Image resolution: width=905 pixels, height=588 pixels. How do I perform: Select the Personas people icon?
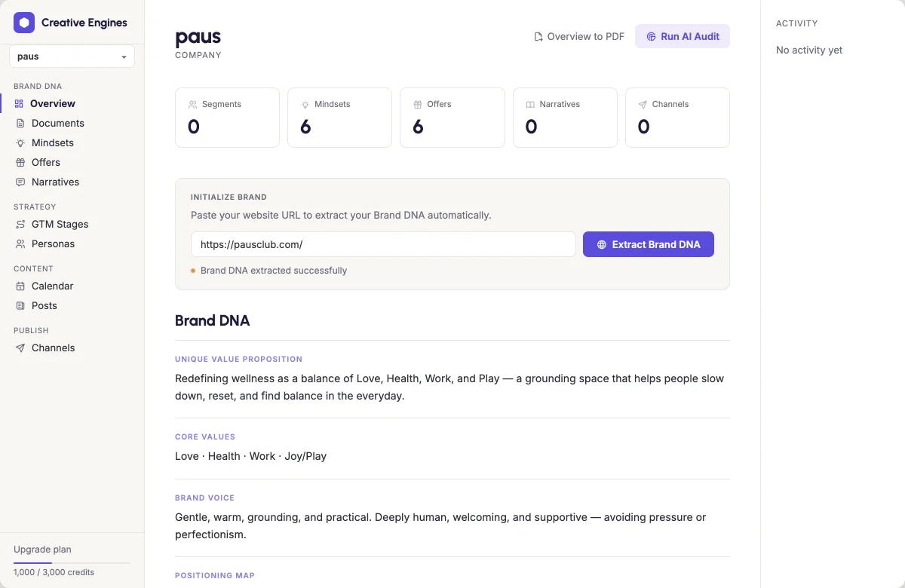tap(20, 243)
